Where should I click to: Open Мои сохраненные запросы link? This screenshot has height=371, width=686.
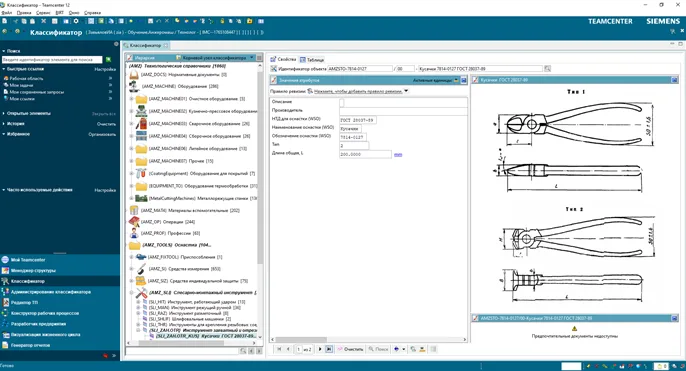(37, 92)
